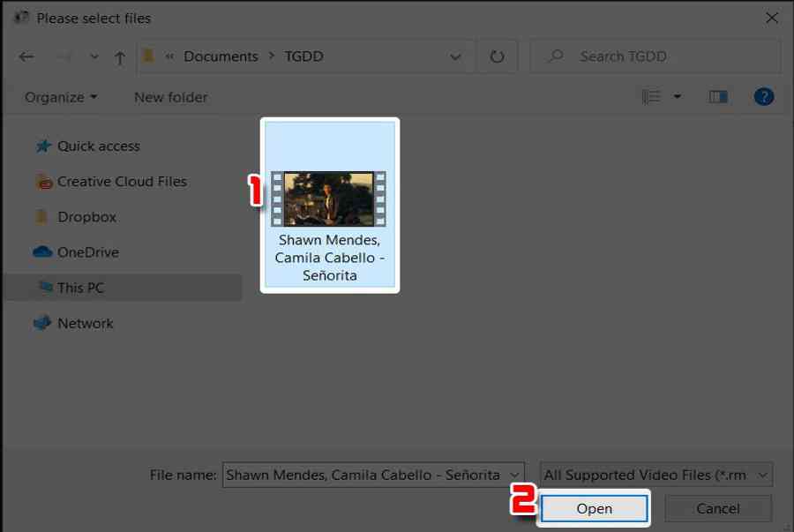The image size is (794, 532).
Task: Click the TGDD breadcrumb in address bar
Action: click(303, 56)
